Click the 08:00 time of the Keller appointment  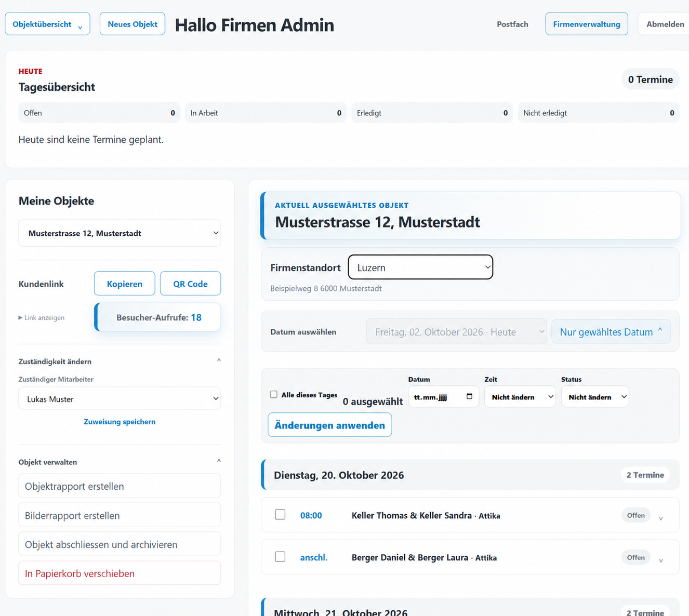(x=311, y=515)
